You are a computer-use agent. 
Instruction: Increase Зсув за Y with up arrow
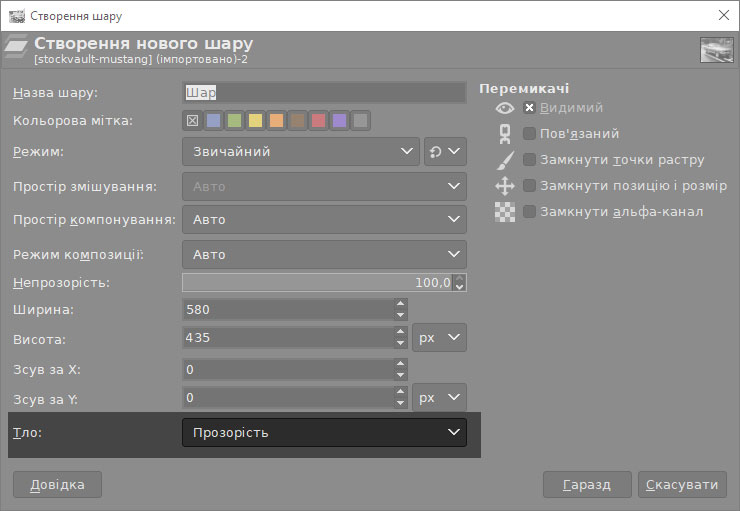[400, 392]
